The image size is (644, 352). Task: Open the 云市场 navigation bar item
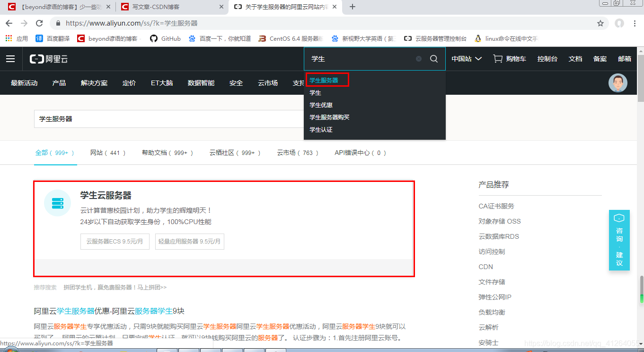coord(268,83)
